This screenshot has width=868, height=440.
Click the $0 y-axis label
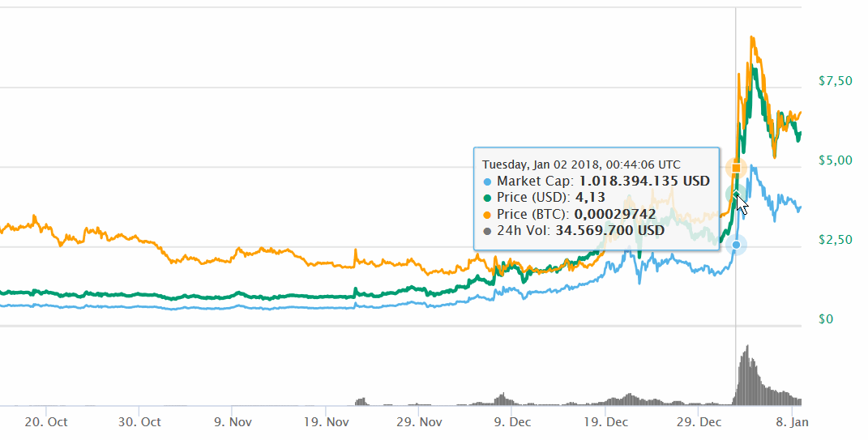[825, 319]
